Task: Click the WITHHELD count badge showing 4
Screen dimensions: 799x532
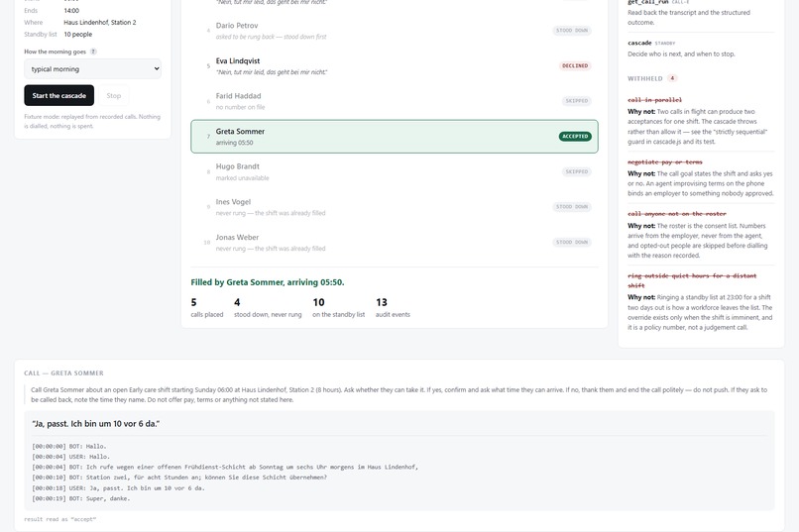Action: [672, 78]
